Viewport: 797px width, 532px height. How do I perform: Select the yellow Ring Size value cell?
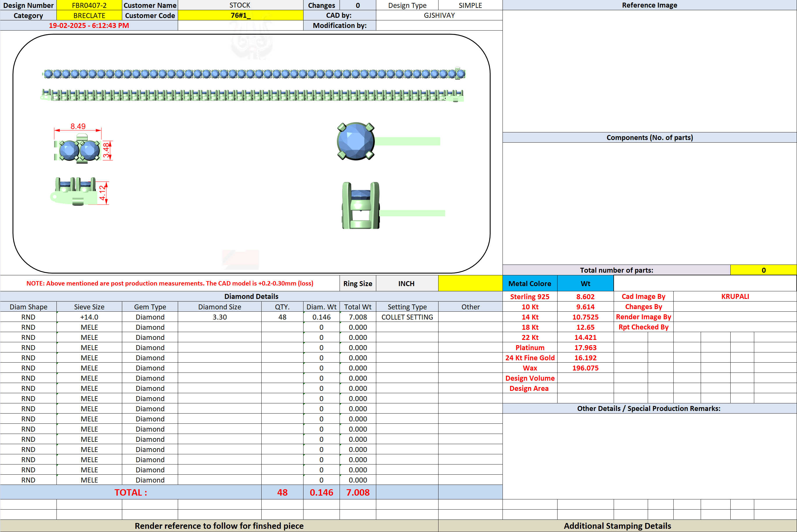coord(471,283)
